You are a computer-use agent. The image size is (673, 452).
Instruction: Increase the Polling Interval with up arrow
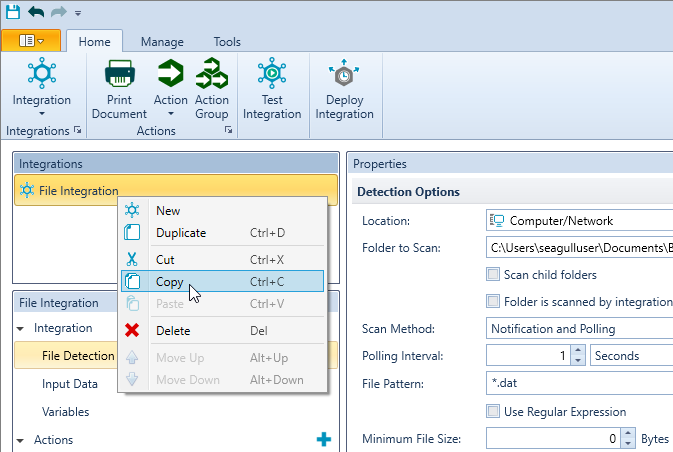[x=578, y=350]
